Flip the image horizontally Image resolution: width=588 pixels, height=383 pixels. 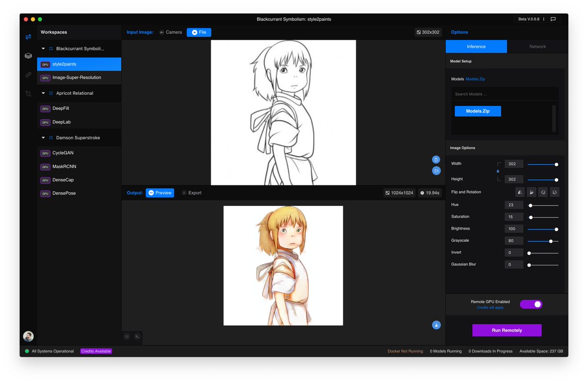[x=520, y=192]
